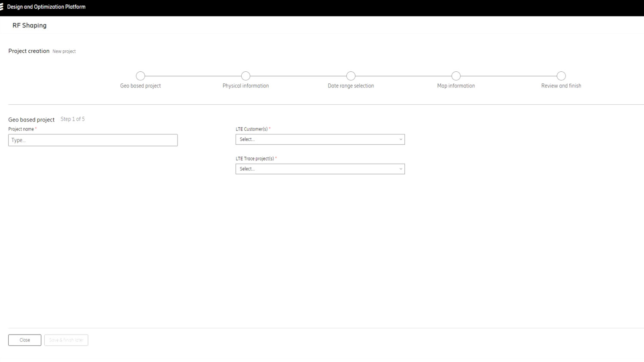The width and height of the screenshot is (644, 362).
Task: Open the LTE Customer(s) dropdown
Action: click(x=320, y=139)
